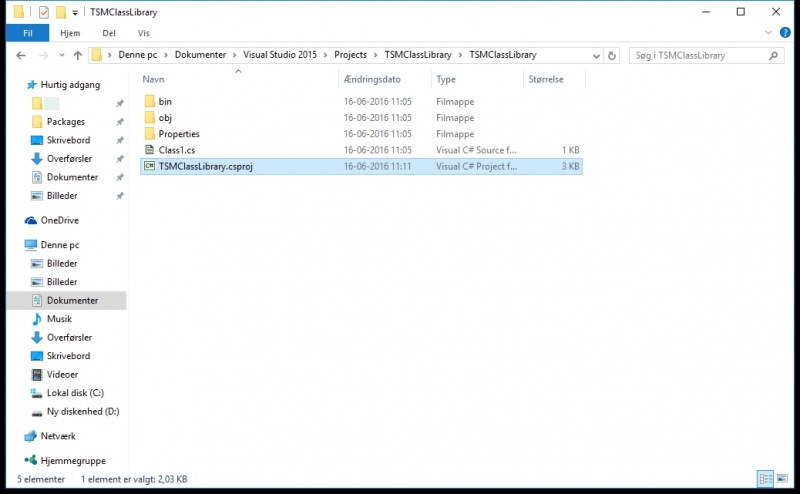Click the Netværk icon
The height and width of the screenshot is (494, 800).
[x=31, y=436]
